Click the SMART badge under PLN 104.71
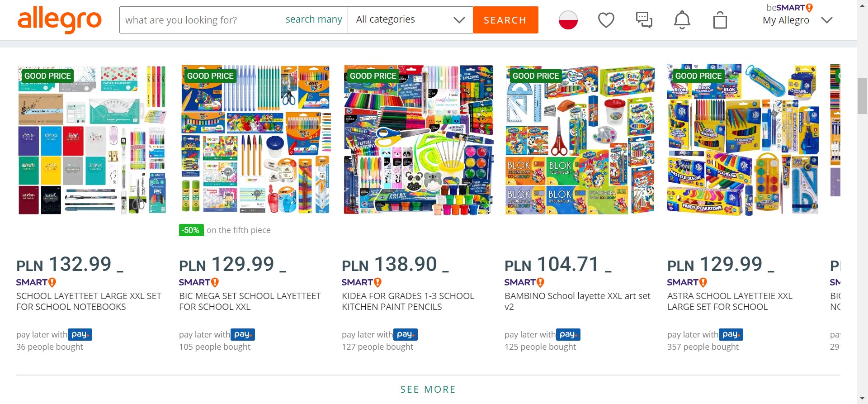This screenshot has height=404, width=868. (524, 282)
